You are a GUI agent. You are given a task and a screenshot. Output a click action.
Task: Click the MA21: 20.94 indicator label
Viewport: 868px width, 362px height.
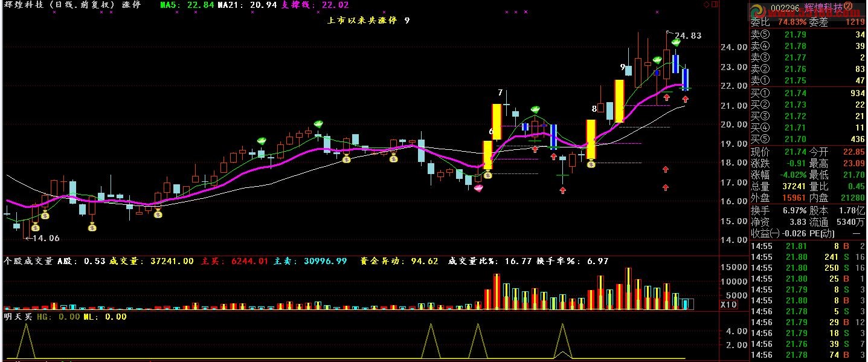(x=246, y=5)
